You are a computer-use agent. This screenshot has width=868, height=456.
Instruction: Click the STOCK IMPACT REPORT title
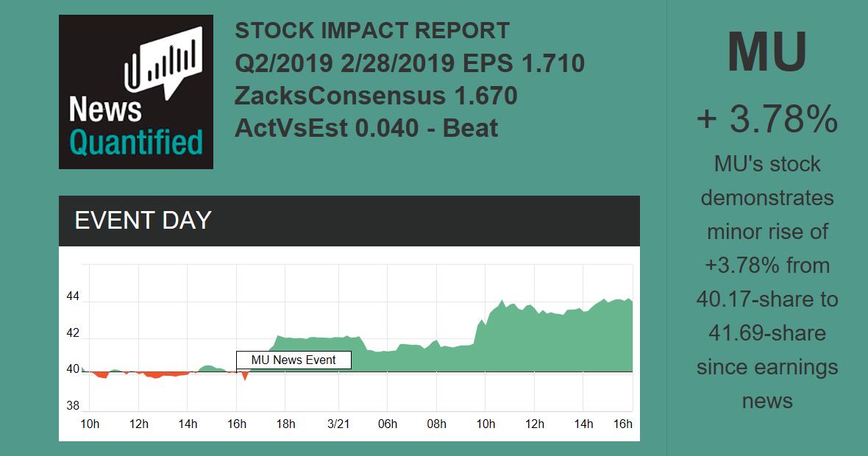point(372,31)
